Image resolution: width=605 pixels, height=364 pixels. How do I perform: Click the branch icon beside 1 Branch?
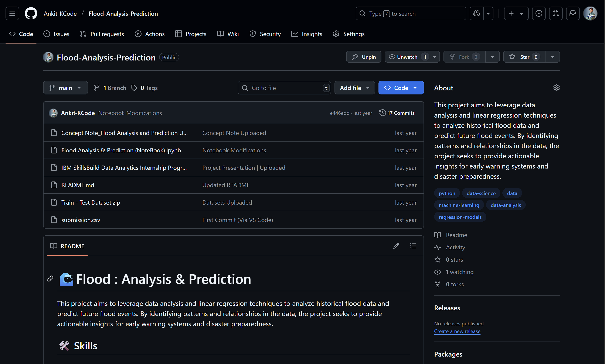[x=97, y=88]
